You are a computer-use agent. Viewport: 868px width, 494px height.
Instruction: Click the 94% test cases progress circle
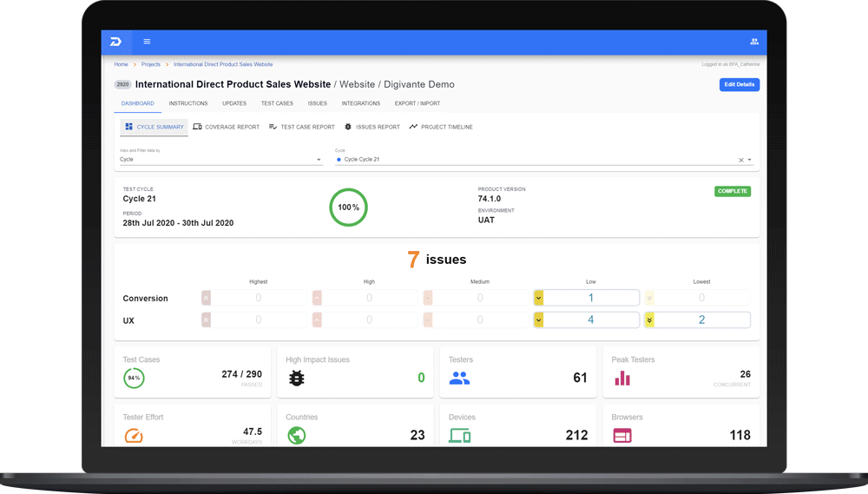pos(134,379)
